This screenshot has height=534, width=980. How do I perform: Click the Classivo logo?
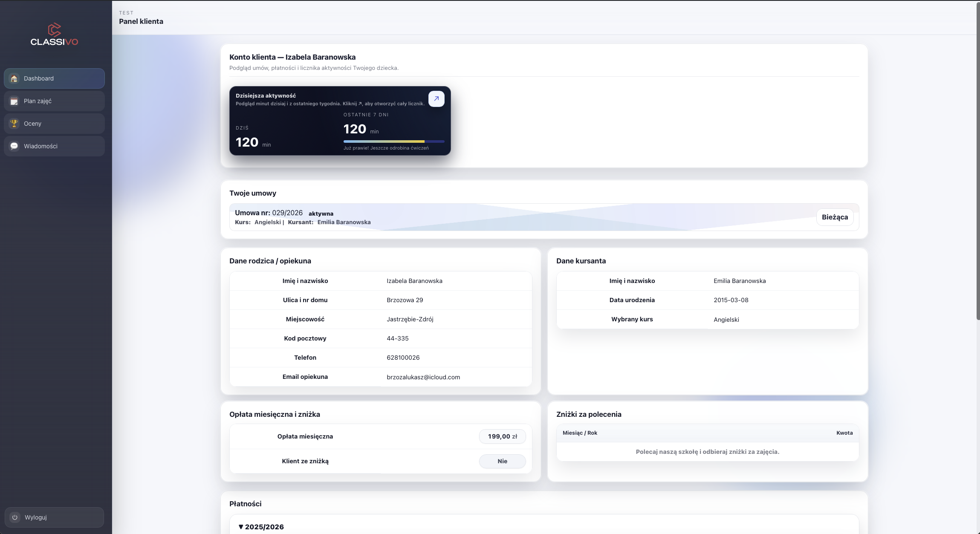[x=54, y=35]
